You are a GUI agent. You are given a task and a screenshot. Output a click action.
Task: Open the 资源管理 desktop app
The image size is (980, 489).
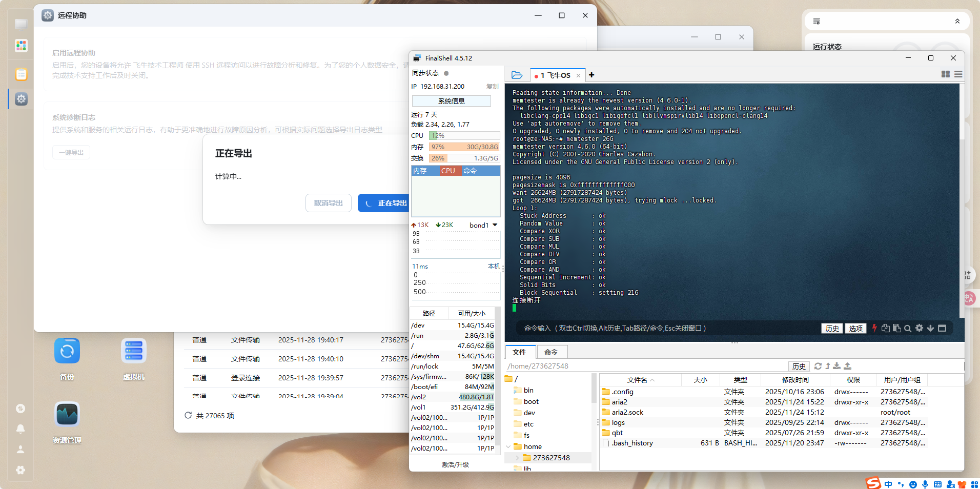coord(67,415)
